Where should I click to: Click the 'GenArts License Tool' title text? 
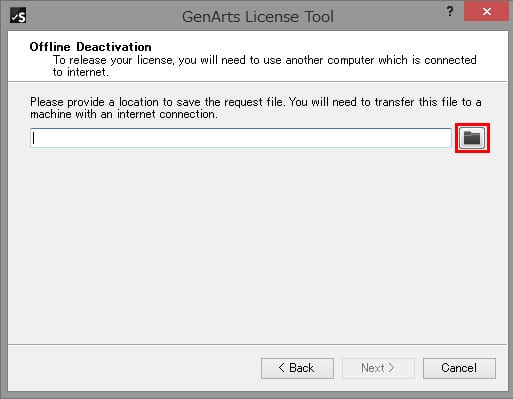coord(258,17)
